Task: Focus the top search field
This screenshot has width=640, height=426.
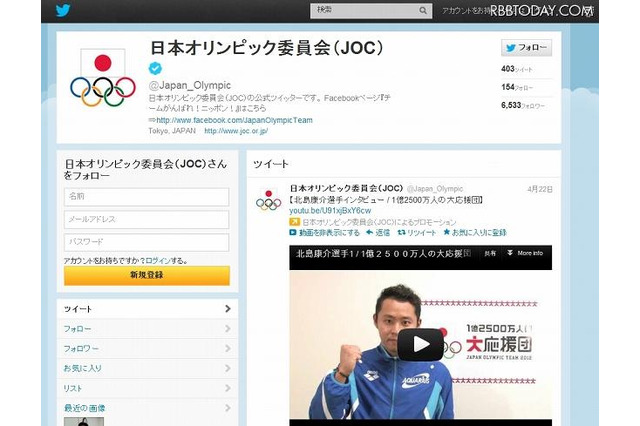Action: [371, 11]
